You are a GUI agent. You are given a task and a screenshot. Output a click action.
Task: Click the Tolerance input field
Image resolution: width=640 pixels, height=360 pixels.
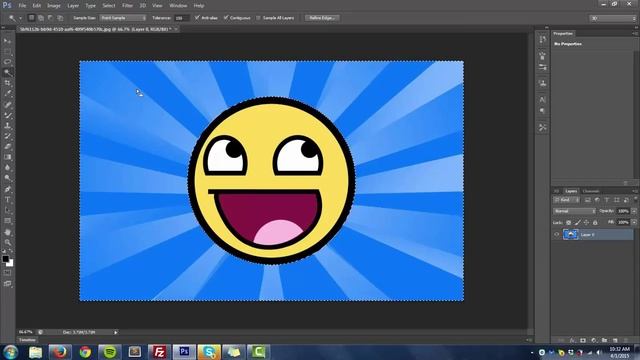pyautogui.click(x=182, y=18)
